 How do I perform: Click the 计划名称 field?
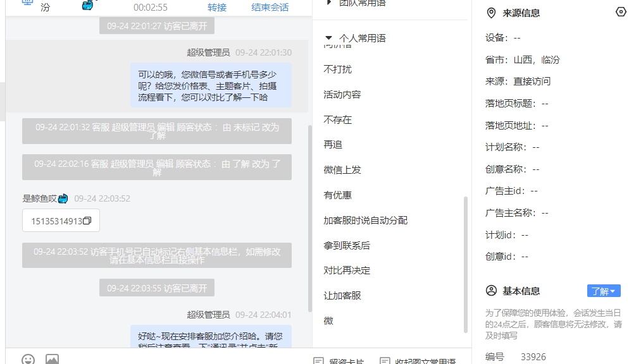coord(513,147)
